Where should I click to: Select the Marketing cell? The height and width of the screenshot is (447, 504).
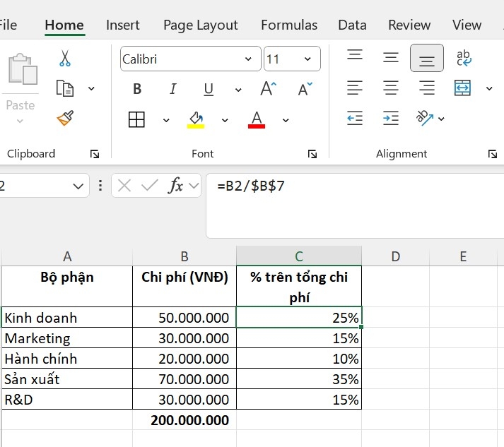point(67,338)
